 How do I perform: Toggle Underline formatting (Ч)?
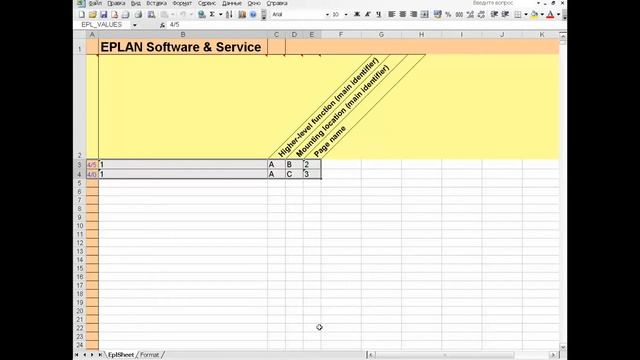[x=379, y=15]
